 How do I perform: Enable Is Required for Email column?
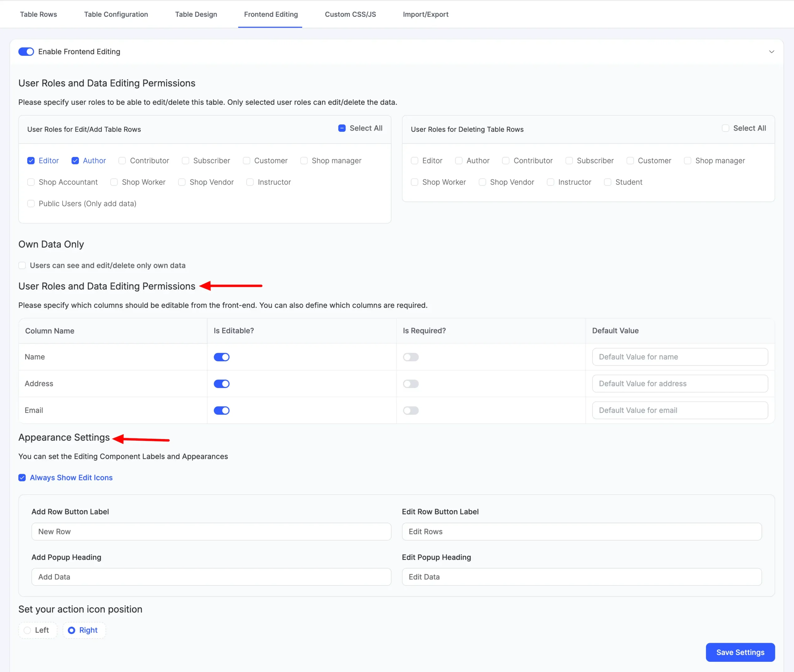pos(411,410)
